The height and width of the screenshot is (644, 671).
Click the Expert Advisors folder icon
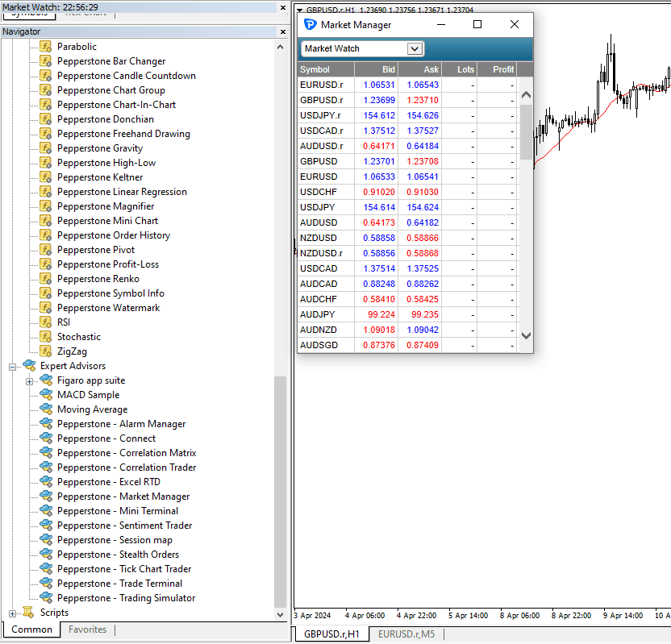(29, 366)
